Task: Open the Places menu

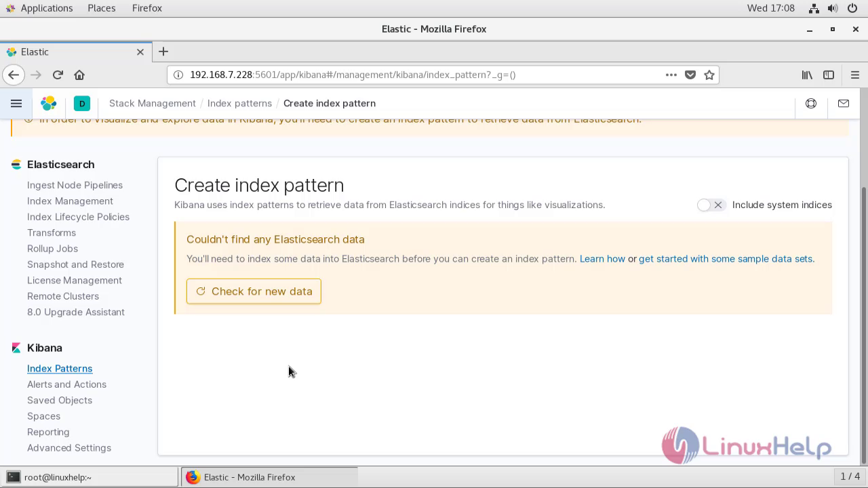Action: pyautogui.click(x=101, y=8)
